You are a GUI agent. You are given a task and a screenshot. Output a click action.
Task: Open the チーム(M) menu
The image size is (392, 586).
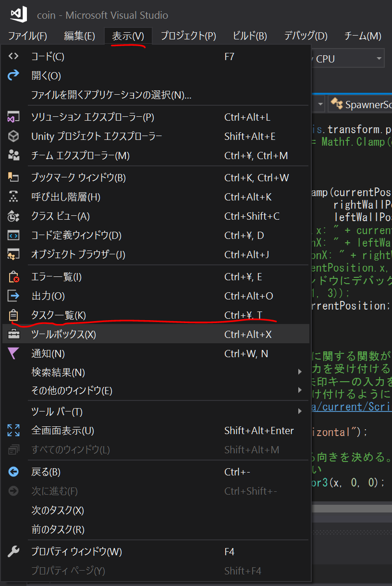pos(363,36)
